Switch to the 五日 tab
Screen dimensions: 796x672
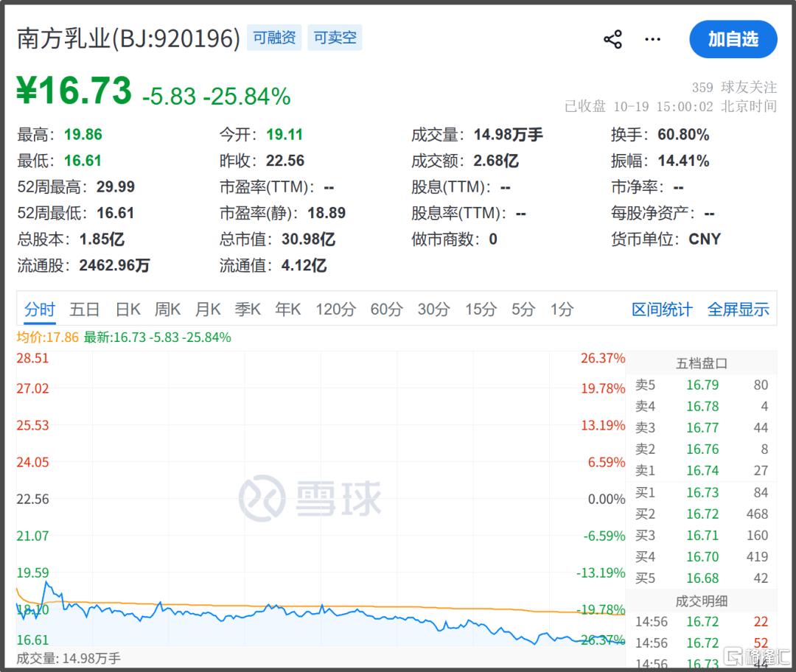[x=84, y=309]
